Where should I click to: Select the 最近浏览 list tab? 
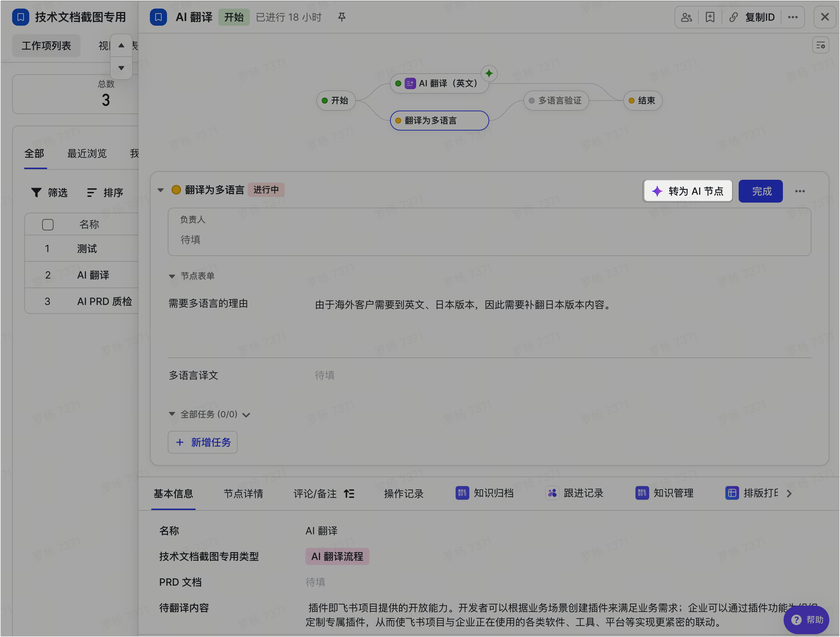[x=87, y=154]
